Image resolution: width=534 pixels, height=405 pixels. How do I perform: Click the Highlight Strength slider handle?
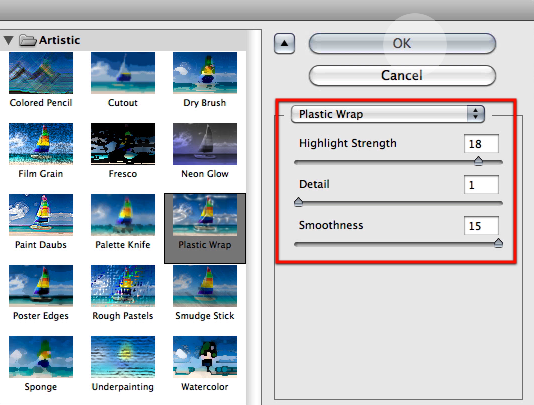point(478,161)
